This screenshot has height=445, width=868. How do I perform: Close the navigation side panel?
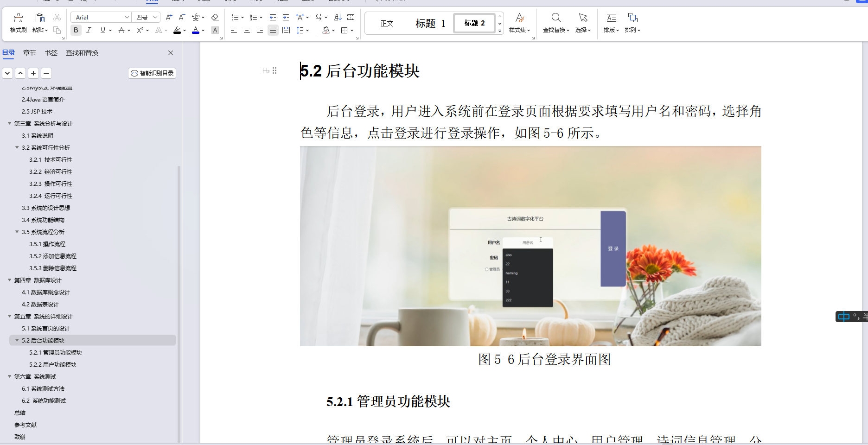[x=171, y=53]
